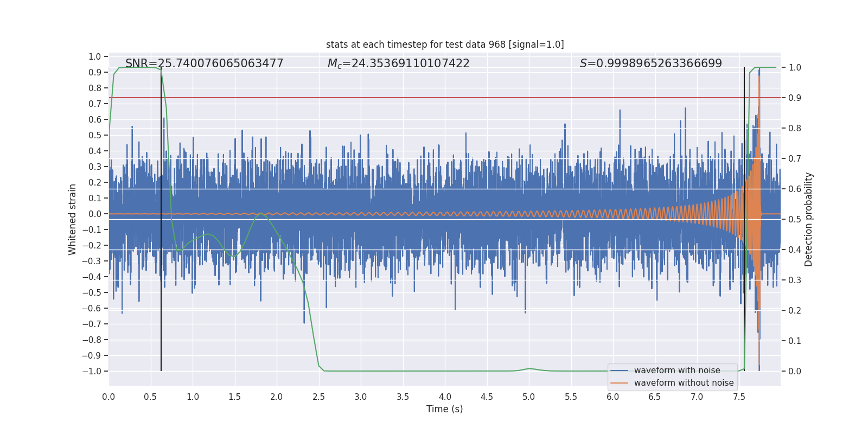
Task: Click the blue legend line sample
Action: pyautogui.click(x=620, y=371)
